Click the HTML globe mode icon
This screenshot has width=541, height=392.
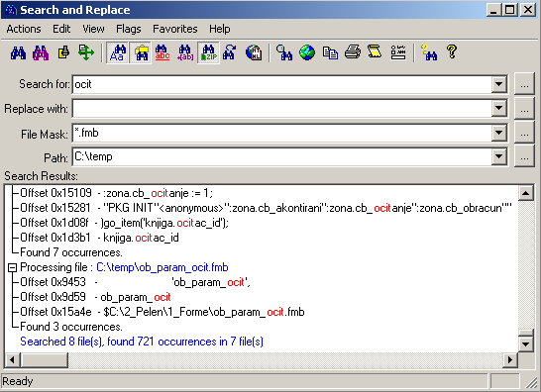254,53
